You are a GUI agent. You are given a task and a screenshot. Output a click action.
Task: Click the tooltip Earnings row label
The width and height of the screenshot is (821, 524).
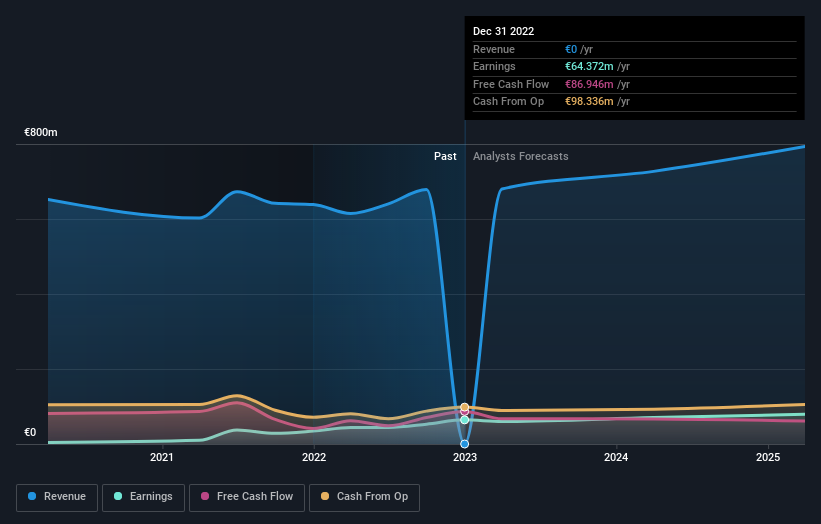(x=494, y=66)
